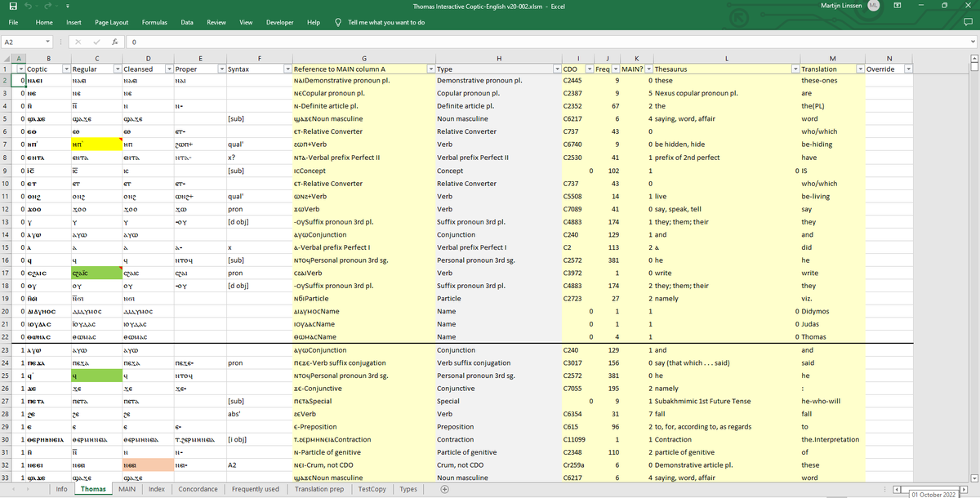
Task: Switch to the MAIN sheet tab
Action: click(x=127, y=489)
